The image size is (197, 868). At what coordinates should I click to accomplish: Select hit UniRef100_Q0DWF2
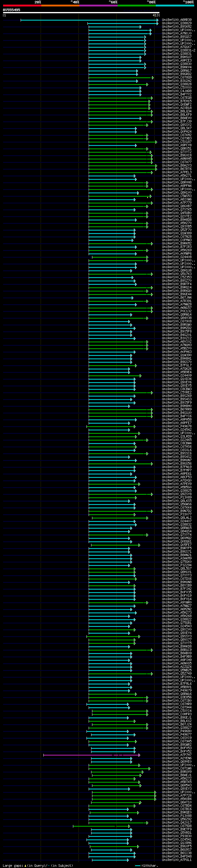tap(177, 104)
